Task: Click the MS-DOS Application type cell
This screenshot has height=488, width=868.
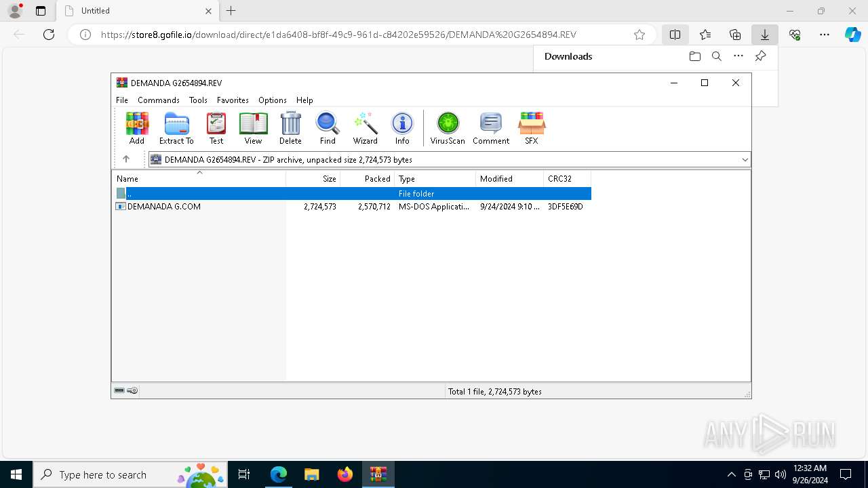Action: [x=434, y=207]
